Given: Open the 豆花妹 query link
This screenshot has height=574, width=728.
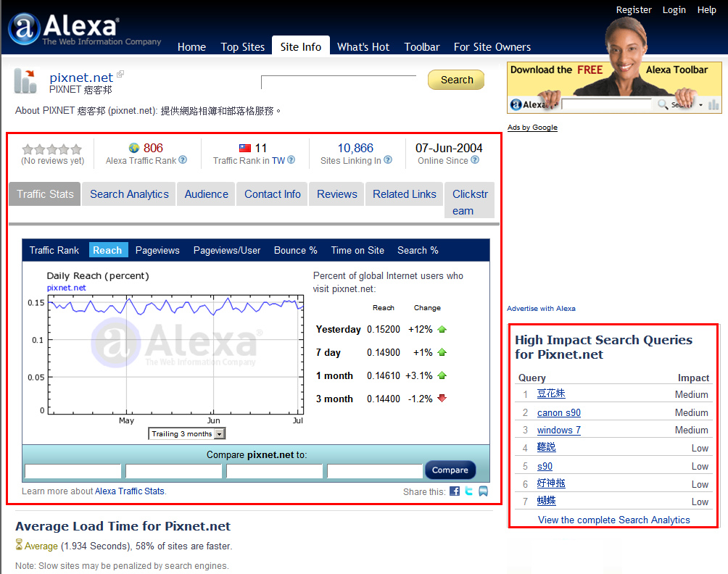Looking at the screenshot, I should 551,394.
